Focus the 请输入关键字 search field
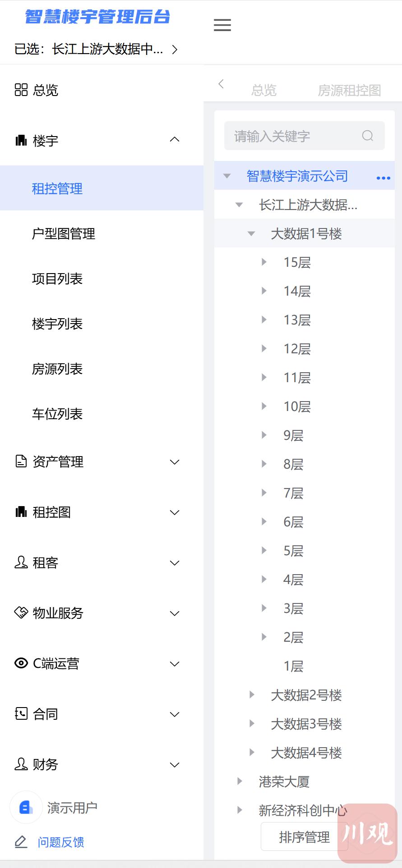This screenshot has width=402, height=868. click(x=293, y=136)
